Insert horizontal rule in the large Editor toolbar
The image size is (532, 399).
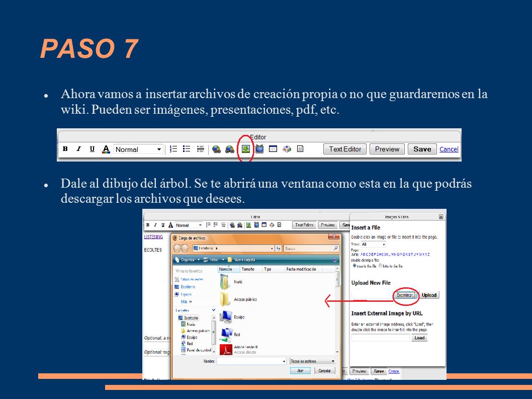(x=200, y=149)
